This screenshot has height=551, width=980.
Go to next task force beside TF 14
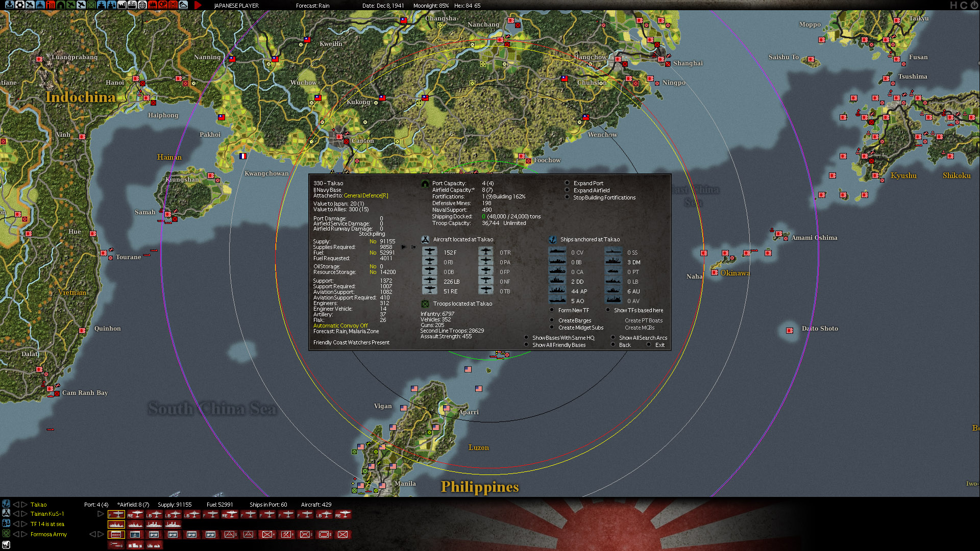click(x=24, y=524)
